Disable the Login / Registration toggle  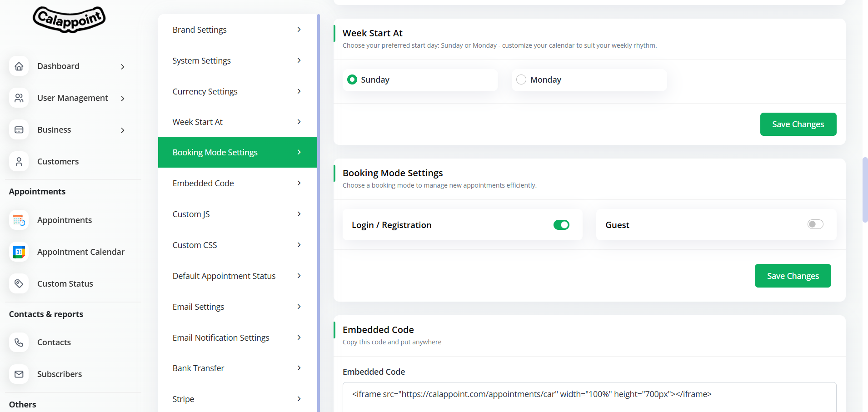(x=561, y=225)
